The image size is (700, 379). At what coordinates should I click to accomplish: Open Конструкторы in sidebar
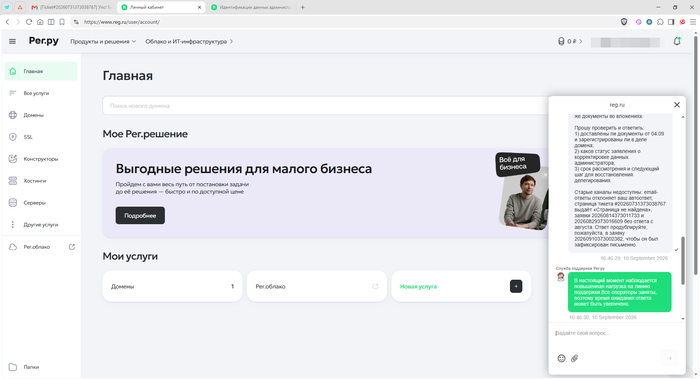pos(41,159)
